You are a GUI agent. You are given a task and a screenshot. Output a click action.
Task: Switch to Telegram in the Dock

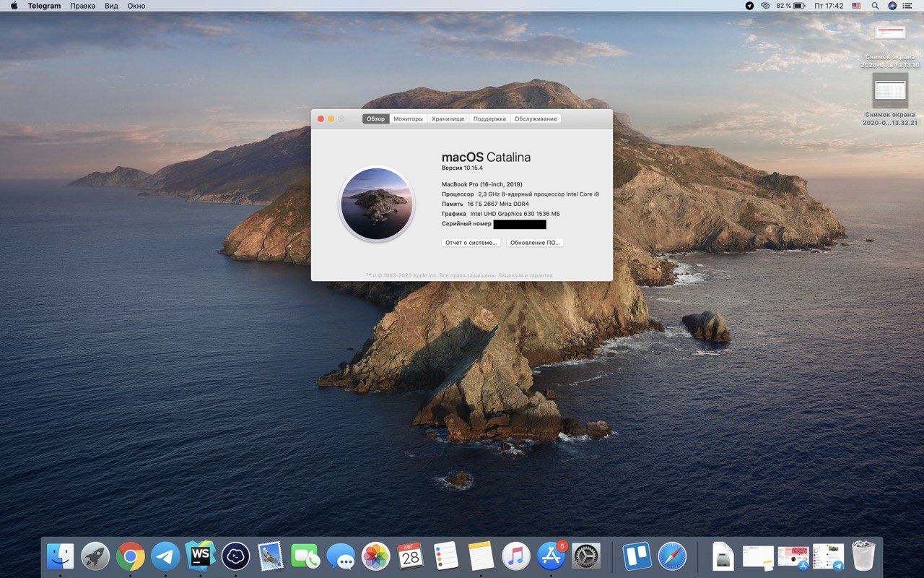pyautogui.click(x=165, y=556)
